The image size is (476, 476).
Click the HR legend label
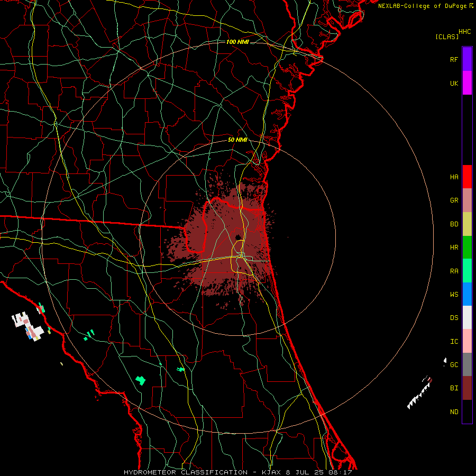point(454,248)
